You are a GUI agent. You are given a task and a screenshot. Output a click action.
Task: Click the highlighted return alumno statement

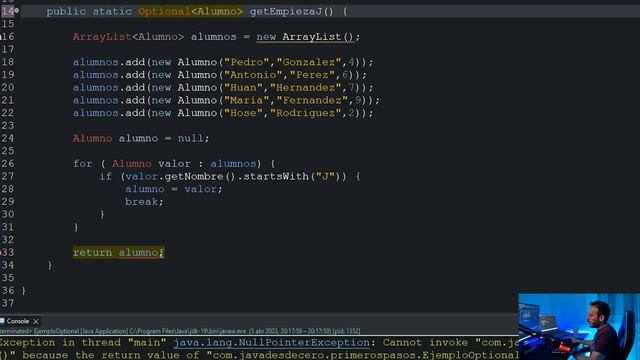[x=118, y=253]
